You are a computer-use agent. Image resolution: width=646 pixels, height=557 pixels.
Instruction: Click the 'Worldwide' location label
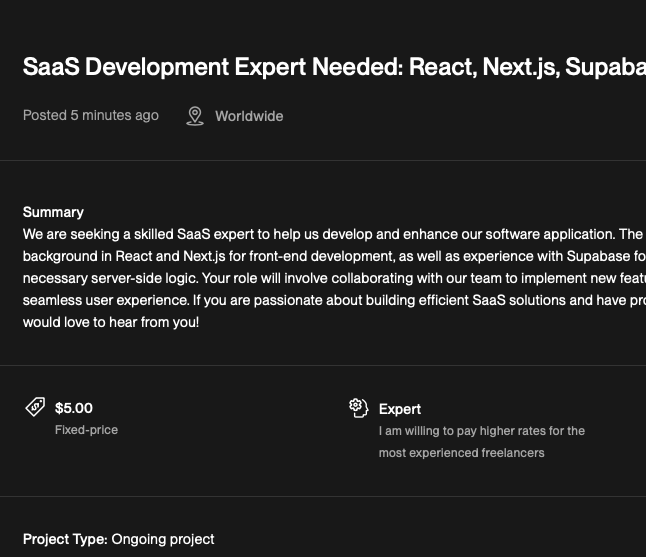249,116
